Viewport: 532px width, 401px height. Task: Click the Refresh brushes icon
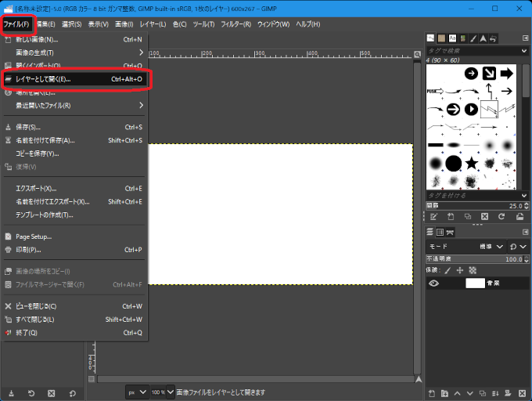[501, 217]
